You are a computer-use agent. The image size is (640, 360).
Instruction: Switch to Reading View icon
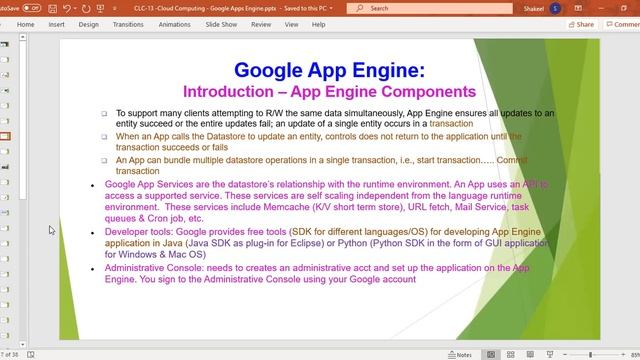(x=530, y=355)
